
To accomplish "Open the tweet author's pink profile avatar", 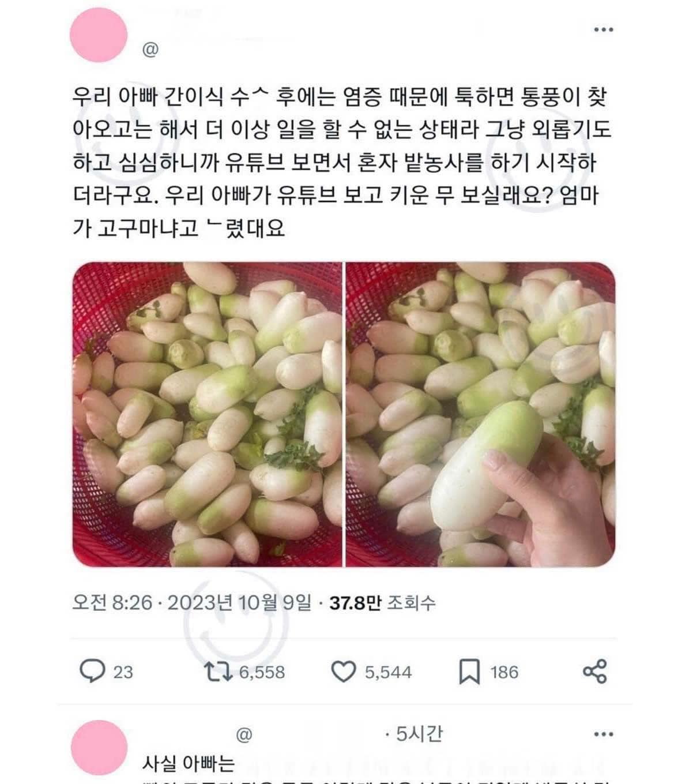I will pyautogui.click(x=99, y=35).
